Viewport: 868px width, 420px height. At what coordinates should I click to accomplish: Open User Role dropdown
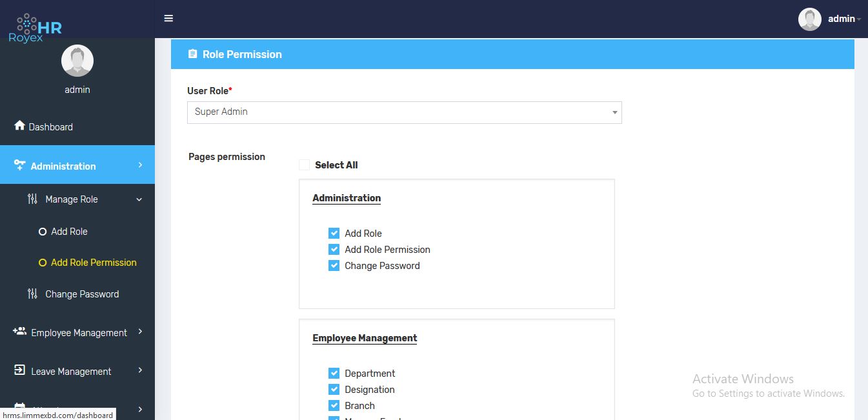click(x=405, y=112)
